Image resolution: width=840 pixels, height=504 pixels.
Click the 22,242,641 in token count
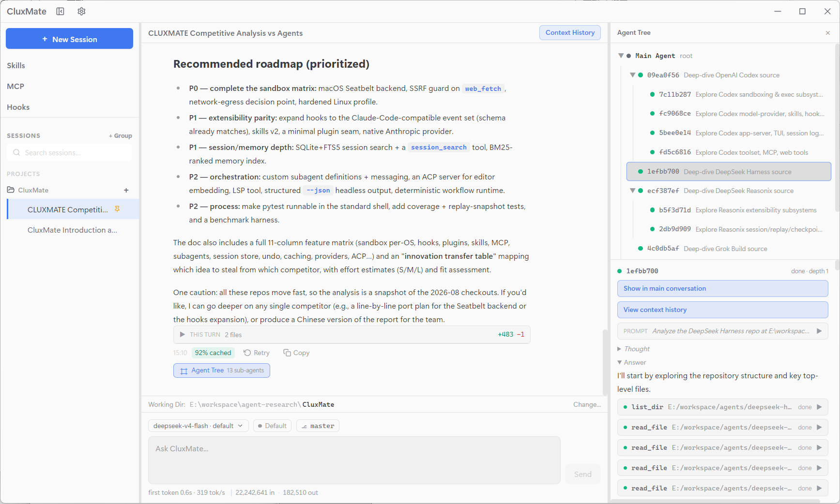255,492
